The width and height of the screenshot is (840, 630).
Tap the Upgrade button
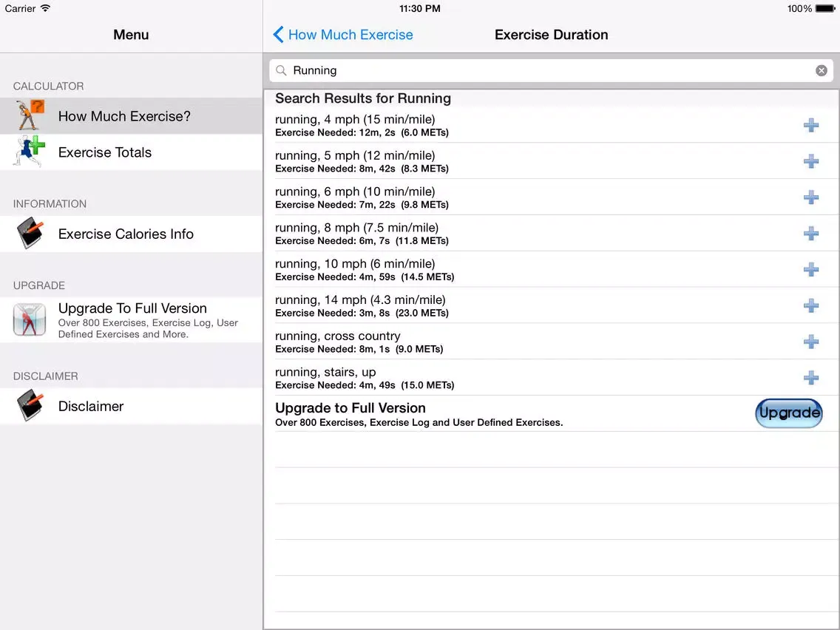(x=788, y=413)
